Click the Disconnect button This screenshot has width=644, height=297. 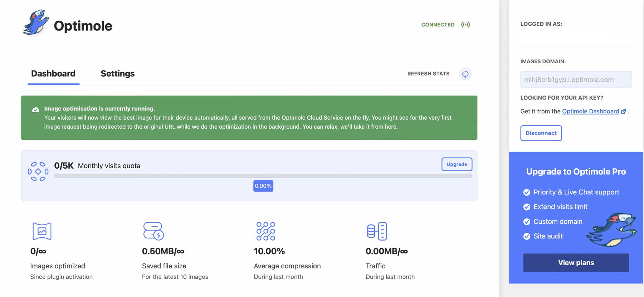tap(541, 133)
